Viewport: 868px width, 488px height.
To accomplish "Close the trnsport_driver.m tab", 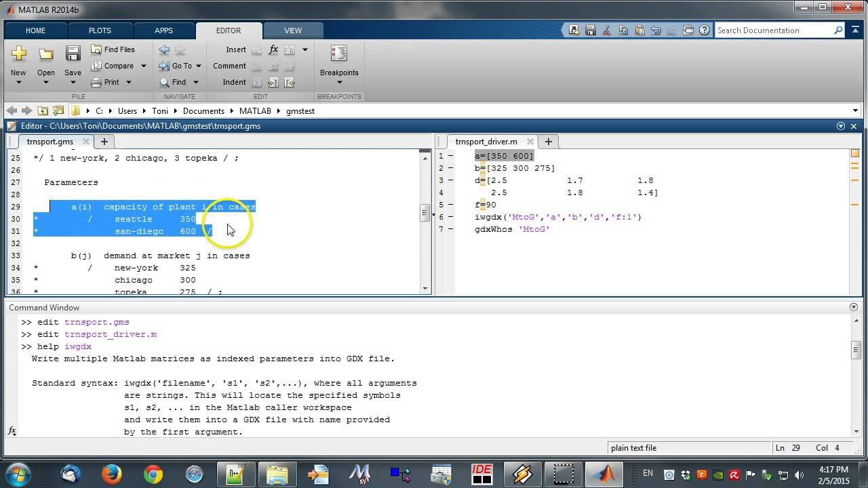I will (x=530, y=142).
